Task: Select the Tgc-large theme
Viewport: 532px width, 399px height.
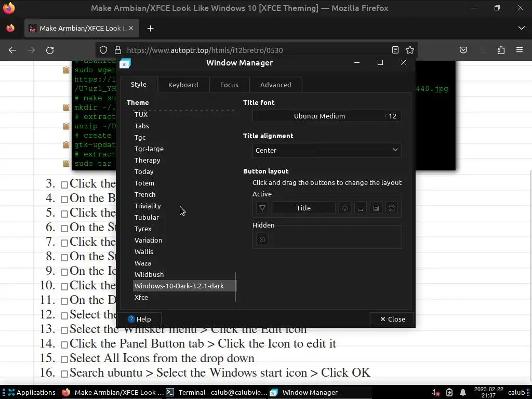Action: [x=184, y=149]
